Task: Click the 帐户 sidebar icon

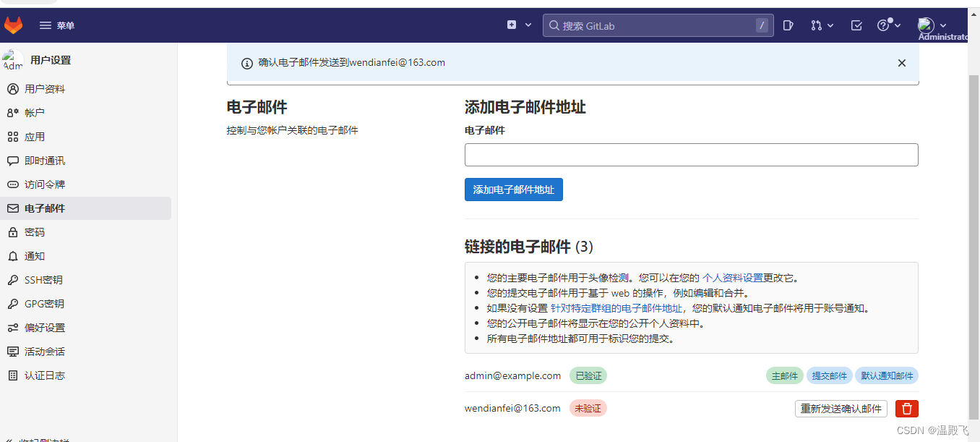Action: coord(12,113)
